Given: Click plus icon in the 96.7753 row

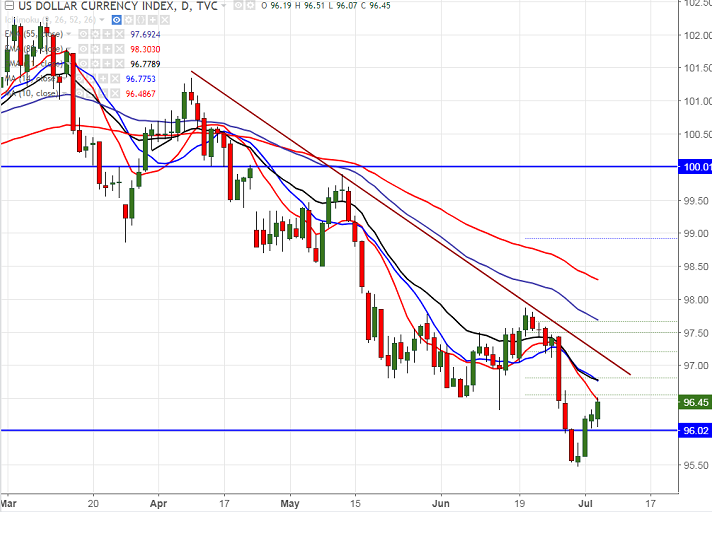Looking at the screenshot, I should coord(103,79).
